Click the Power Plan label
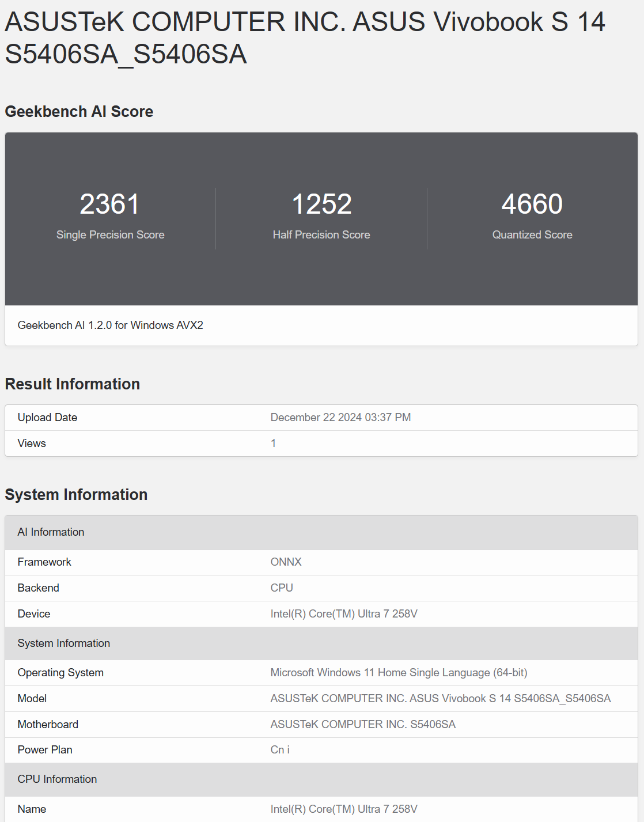Screen dimensions: 644x822 45,749
